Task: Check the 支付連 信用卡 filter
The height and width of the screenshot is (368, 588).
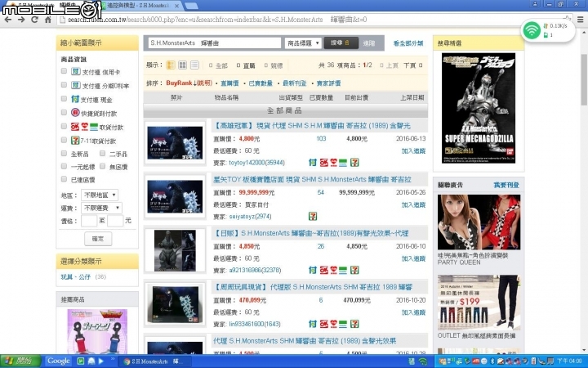Action: pos(65,71)
